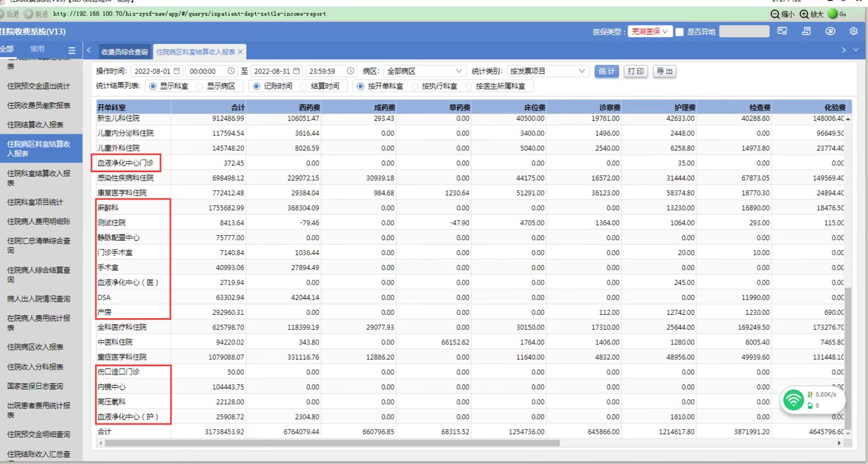Open the 统计类别 按发票项目 dropdown

(x=548, y=71)
